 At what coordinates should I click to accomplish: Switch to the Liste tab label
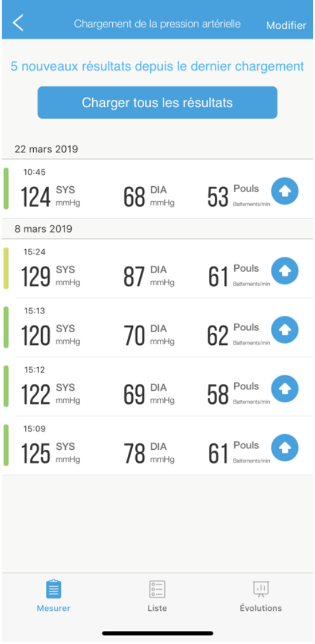point(157,608)
